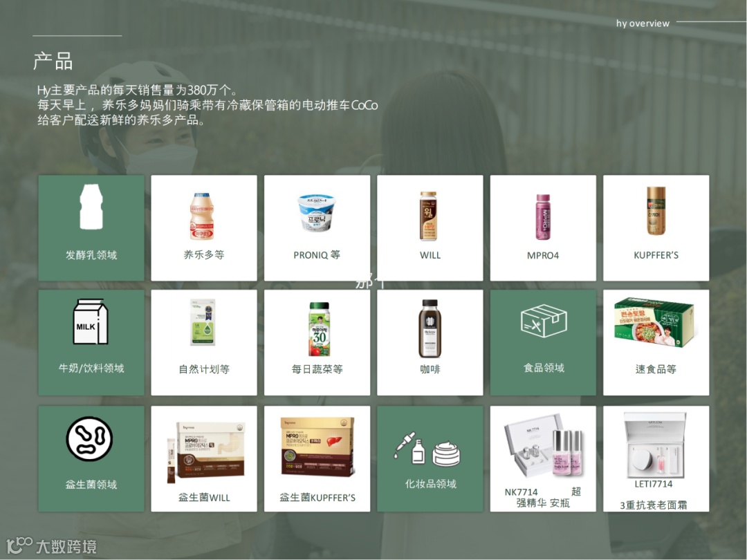This screenshot has width=747, height=560.
Task: Click the PRONIQ 等 label
Action: click(317, 255)
